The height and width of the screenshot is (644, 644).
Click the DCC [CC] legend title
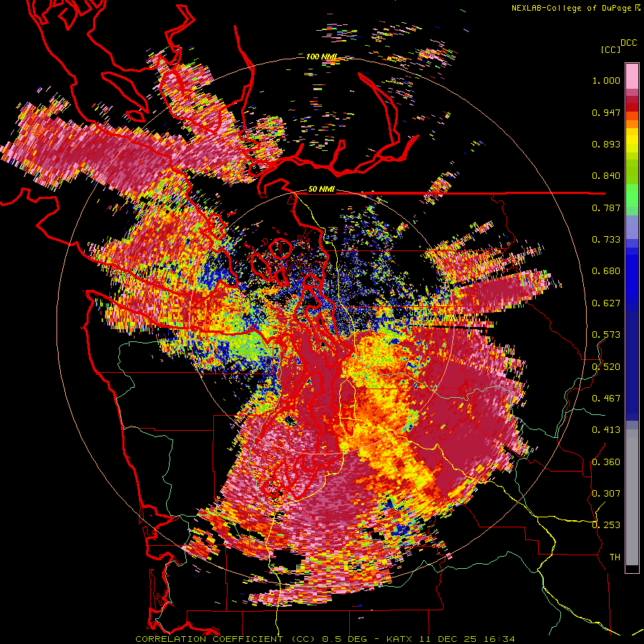coord(618,46)
